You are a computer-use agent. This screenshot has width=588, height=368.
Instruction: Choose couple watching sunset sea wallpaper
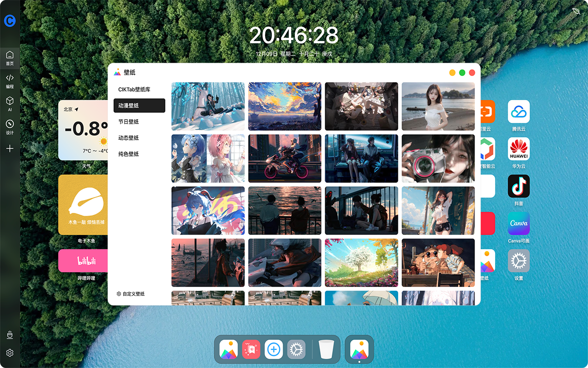[x=285, y=211]
